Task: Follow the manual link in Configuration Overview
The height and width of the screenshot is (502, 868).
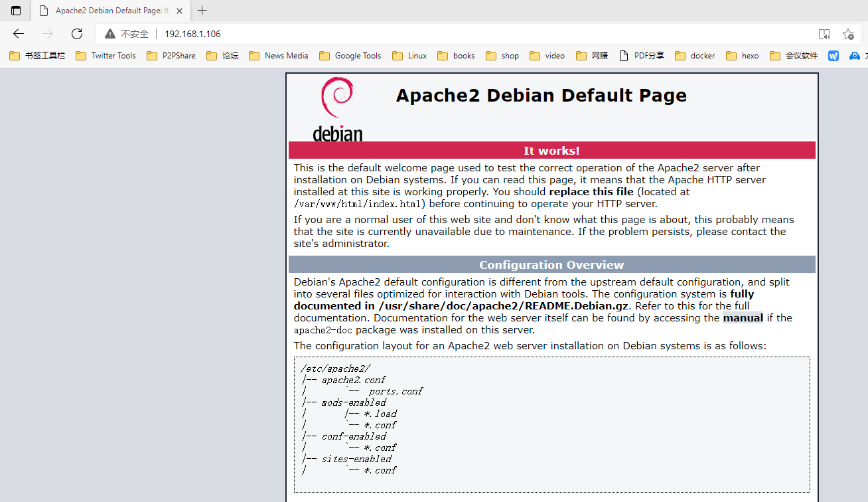Action: click(x=743, y=317)
